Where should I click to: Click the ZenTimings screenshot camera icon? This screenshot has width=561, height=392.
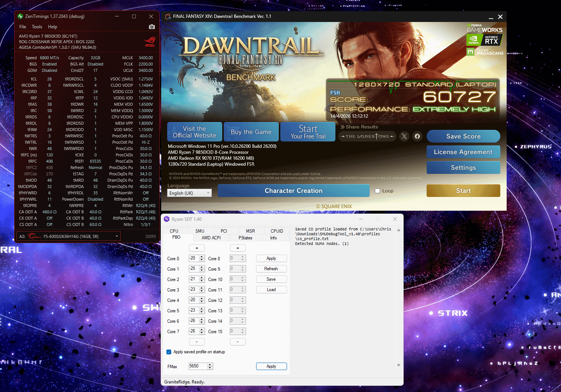point(152,27)
